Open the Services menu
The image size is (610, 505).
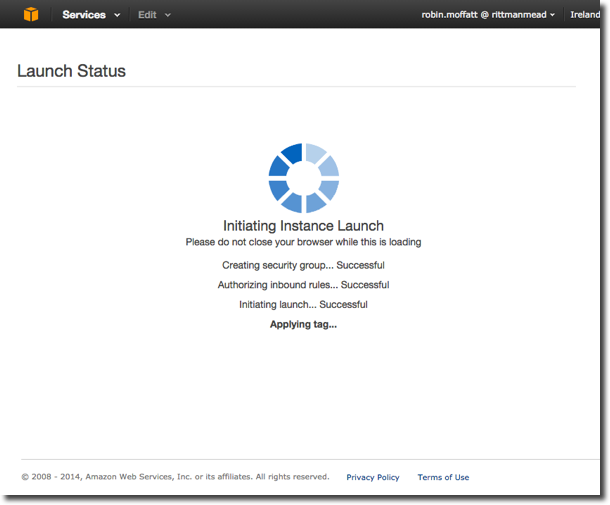[84, 15]
